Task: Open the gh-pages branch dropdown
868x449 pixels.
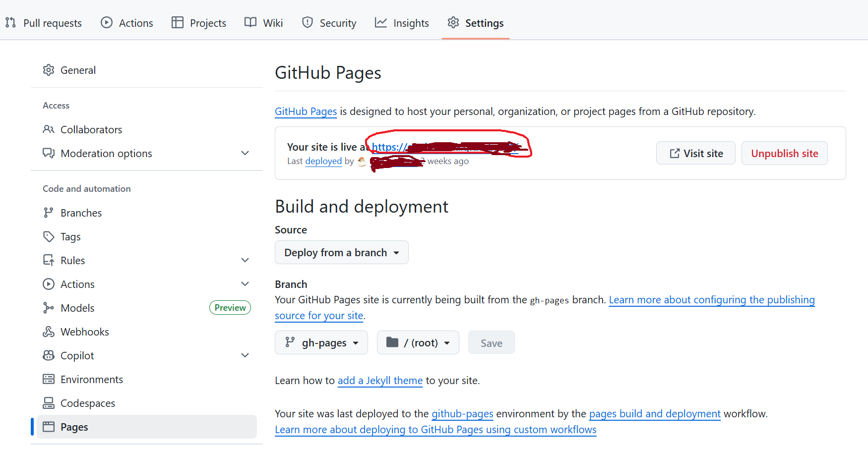Action: (321, 342)
